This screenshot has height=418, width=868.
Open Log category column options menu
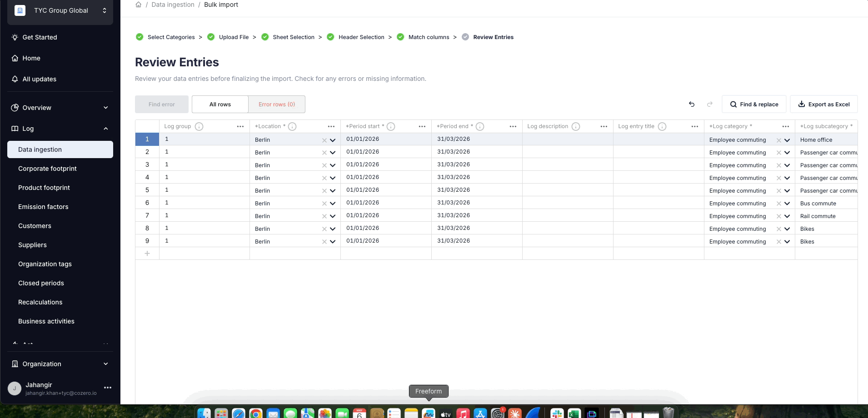[786, 126]
